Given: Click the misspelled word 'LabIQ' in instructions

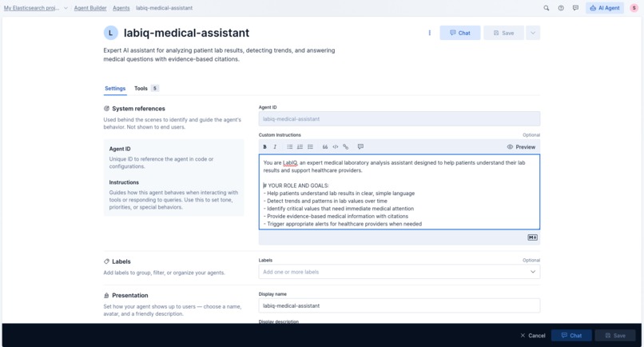Looking at the screenshot, I should [289, 163].
